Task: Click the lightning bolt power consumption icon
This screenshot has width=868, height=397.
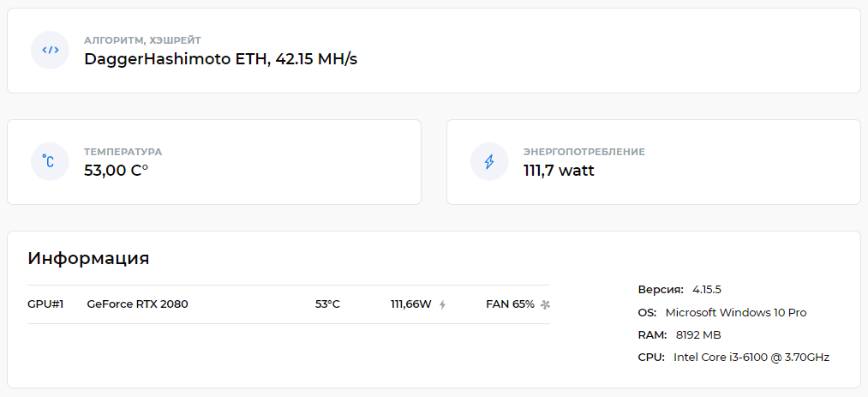Action: (x=489, y=162)
